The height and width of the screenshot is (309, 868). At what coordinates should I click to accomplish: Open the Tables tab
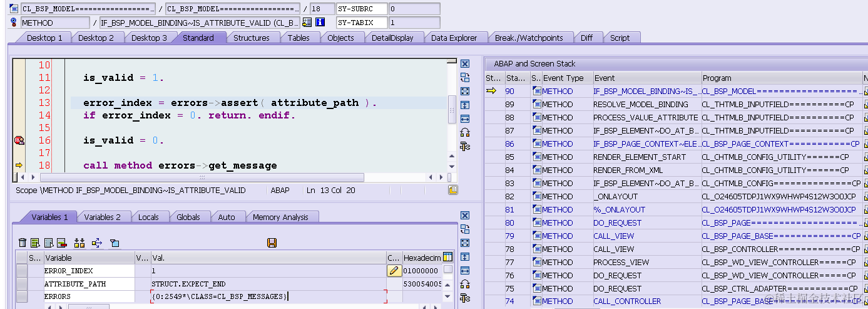[299, 38]
